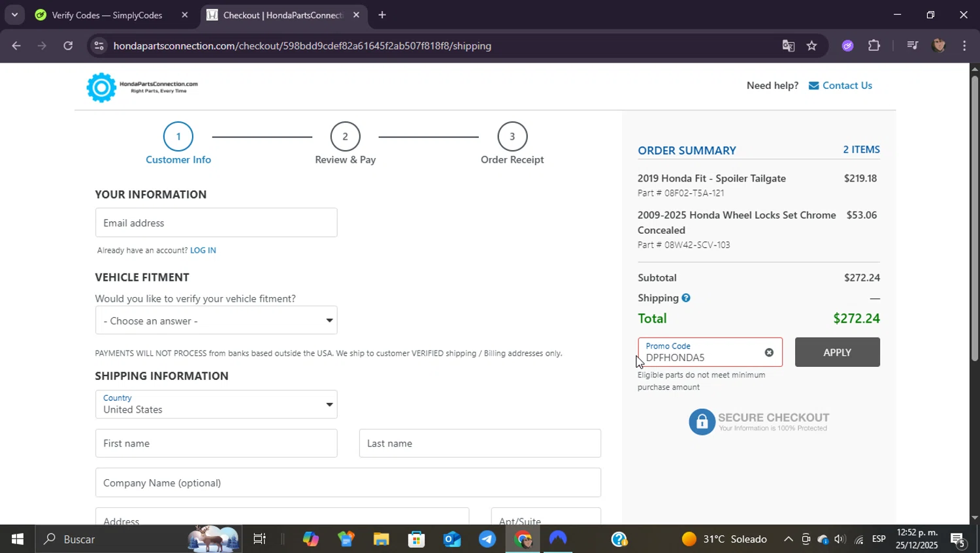The image size is (980, 553).
Task: Expand the vehicle fitment Choose an answer dropdown
Action: (216, 321)
